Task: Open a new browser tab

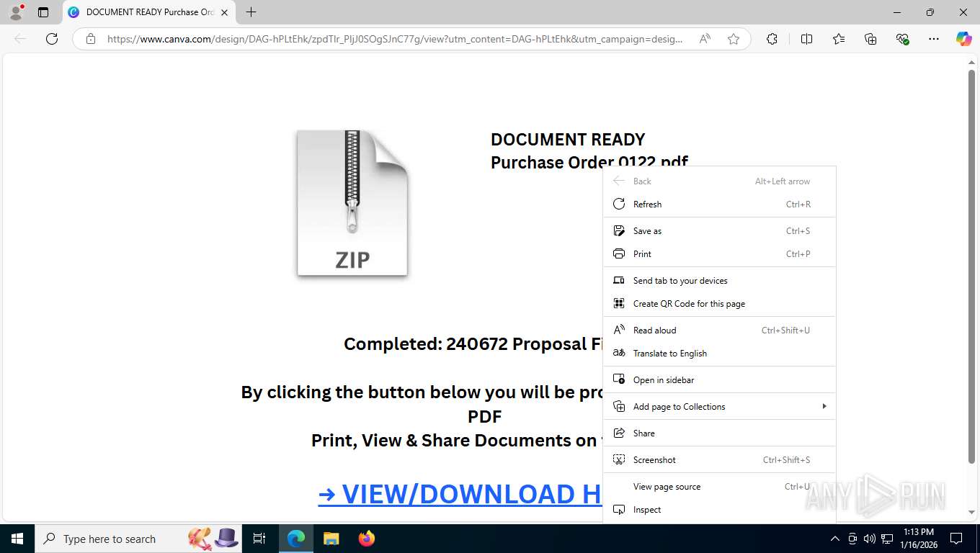Action: [251, 12]
